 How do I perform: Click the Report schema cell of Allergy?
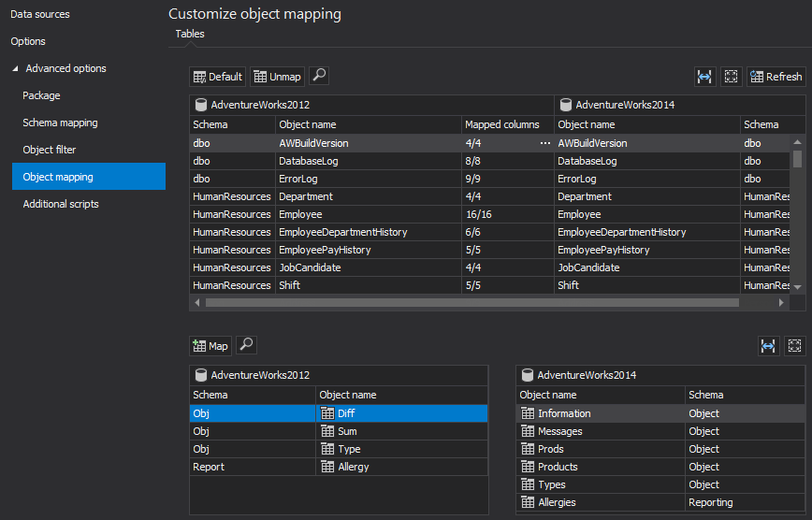(x=253, y=467)
